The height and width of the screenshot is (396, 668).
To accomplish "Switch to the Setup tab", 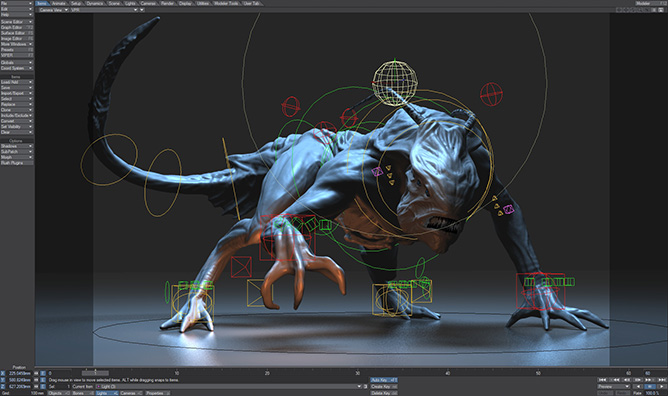I will click(76, 3).
